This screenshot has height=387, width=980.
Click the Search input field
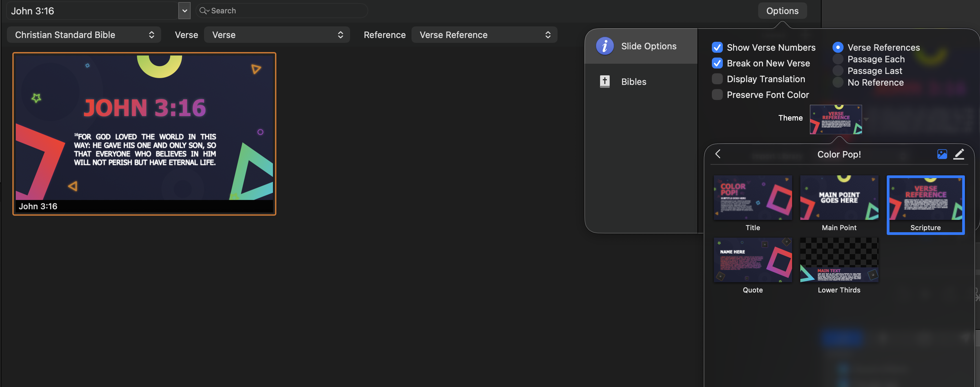(282, 11)
